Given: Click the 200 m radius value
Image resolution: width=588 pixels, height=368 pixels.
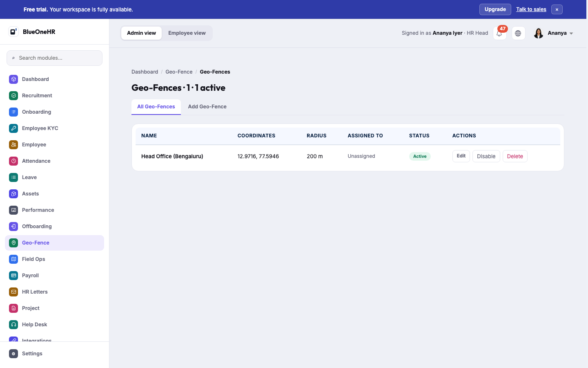Looking at the screenshot, I should (315, 156).
